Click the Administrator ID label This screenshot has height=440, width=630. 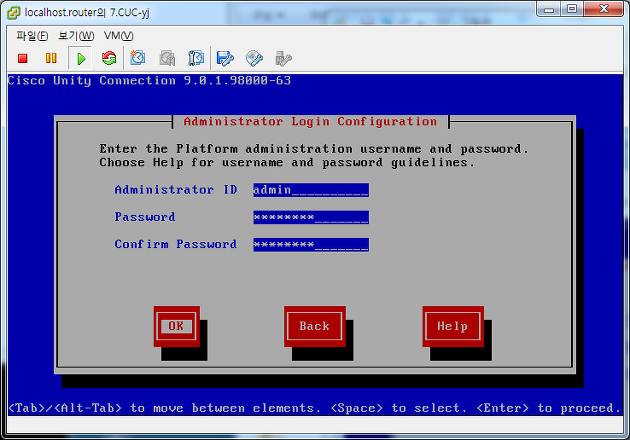(176, 190)
